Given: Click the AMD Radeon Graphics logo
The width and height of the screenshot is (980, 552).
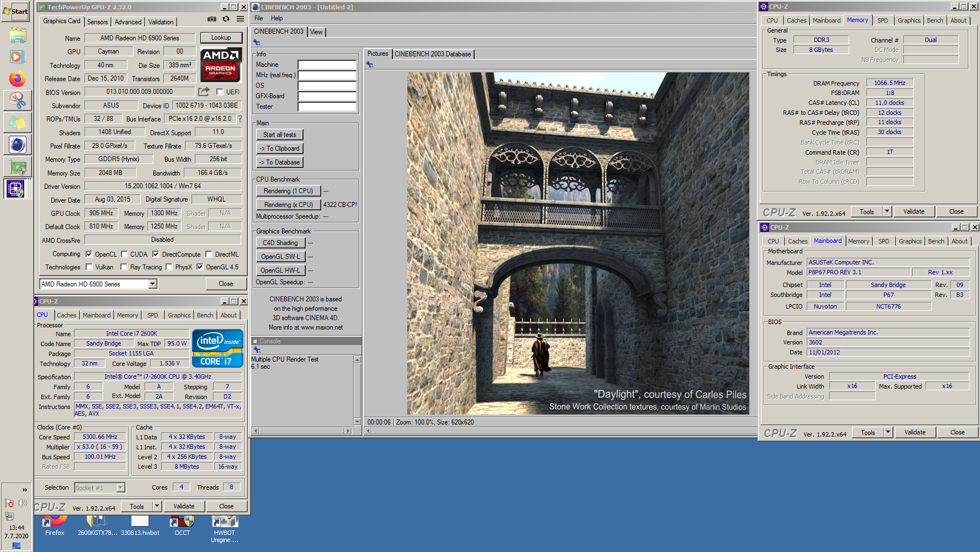Looking at the screenshot, I should (x=221, y=65).
